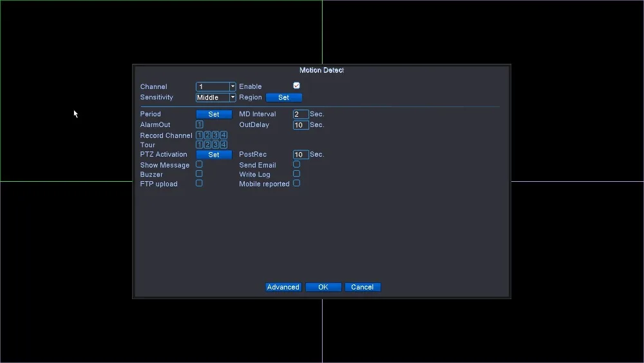Viewport: 644px width, 363px height.
Task: Click the PTZ Activation Set button
Action: pyautogui.click(x=214, y=155)
